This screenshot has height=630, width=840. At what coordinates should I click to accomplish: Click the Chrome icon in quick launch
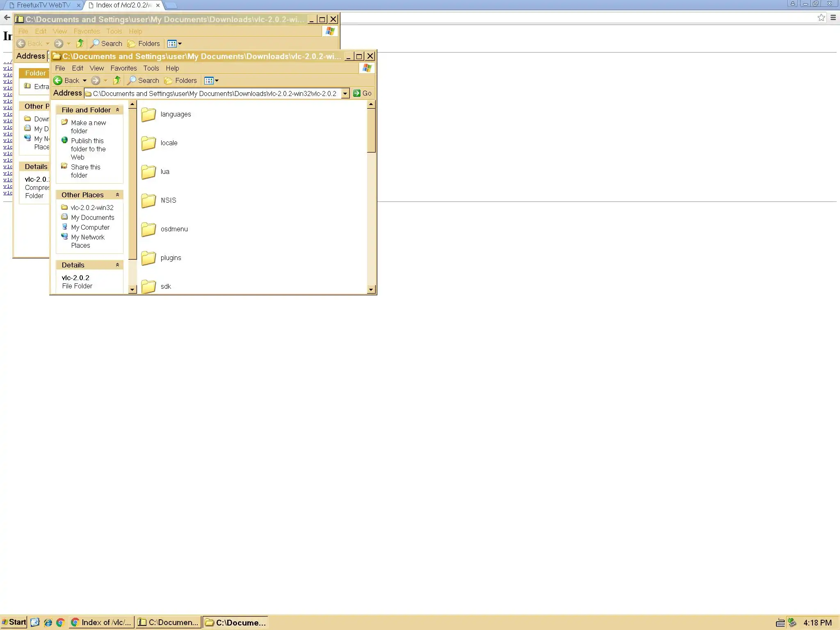60,622
